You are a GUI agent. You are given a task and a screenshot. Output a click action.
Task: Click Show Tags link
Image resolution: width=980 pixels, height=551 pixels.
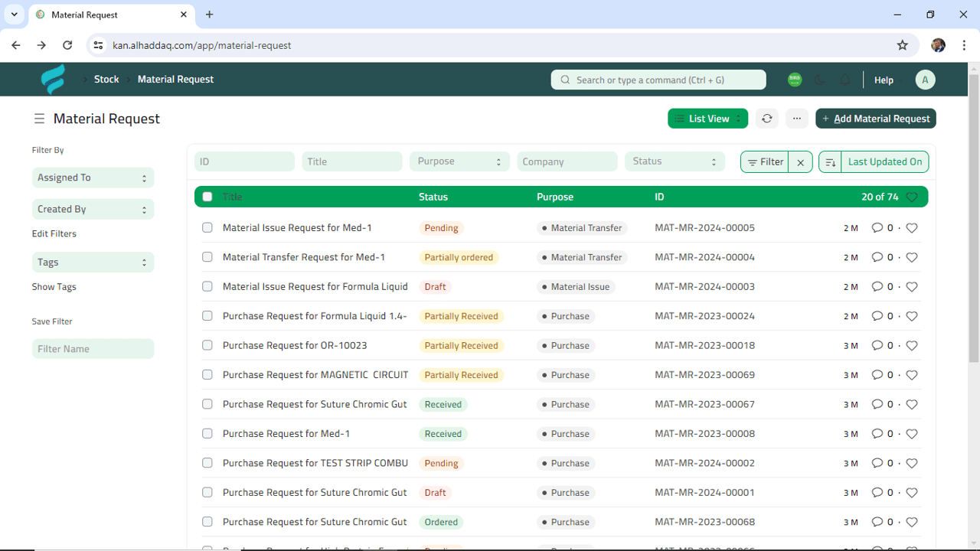[54, 287]
